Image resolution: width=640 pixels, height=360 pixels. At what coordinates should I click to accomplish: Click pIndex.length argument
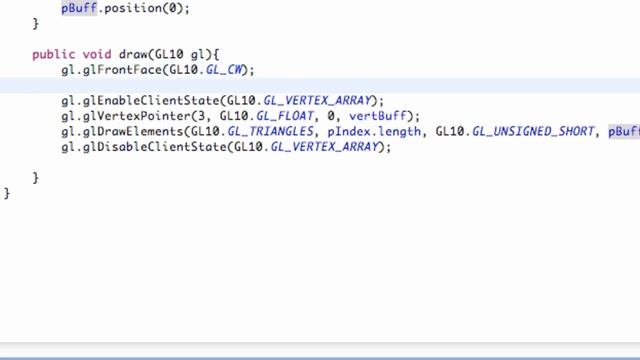click(374, 131)
